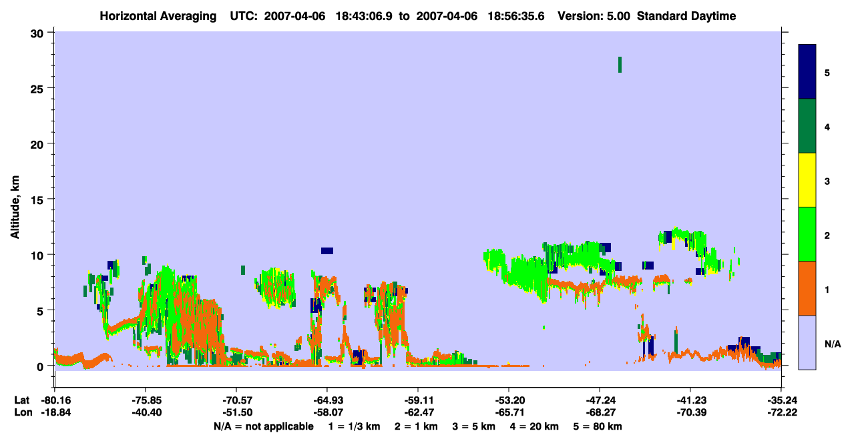
Task: Click the navy blue block near 10 km altitude
Action: pos(327,251)
